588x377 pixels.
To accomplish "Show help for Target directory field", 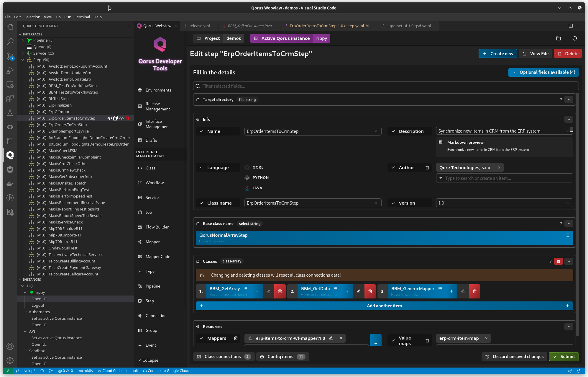I will tap(561, 100).
